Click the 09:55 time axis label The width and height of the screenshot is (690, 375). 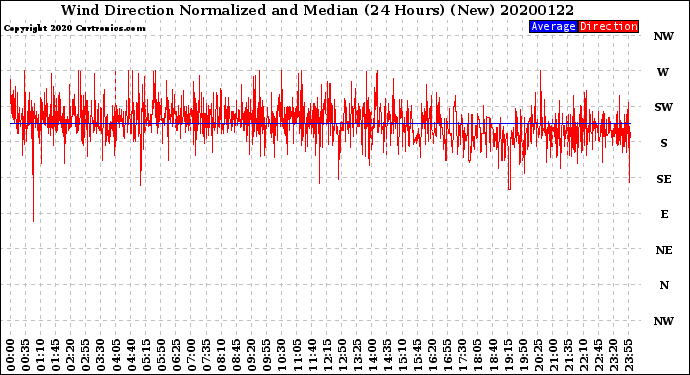[267, 355]
